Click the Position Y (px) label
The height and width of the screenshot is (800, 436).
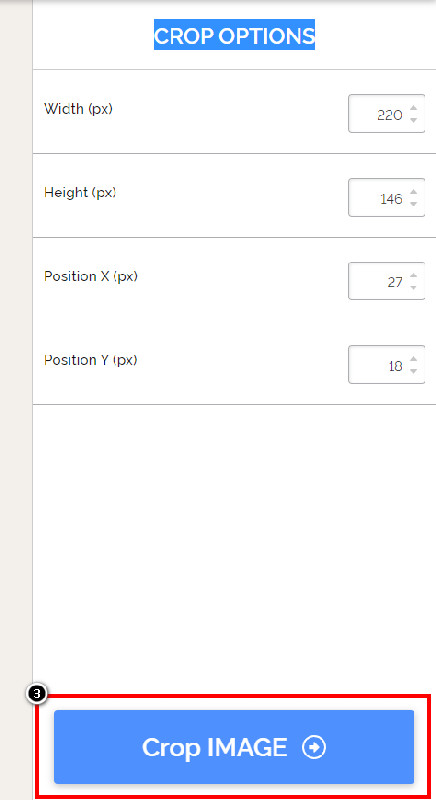point(91,360)
